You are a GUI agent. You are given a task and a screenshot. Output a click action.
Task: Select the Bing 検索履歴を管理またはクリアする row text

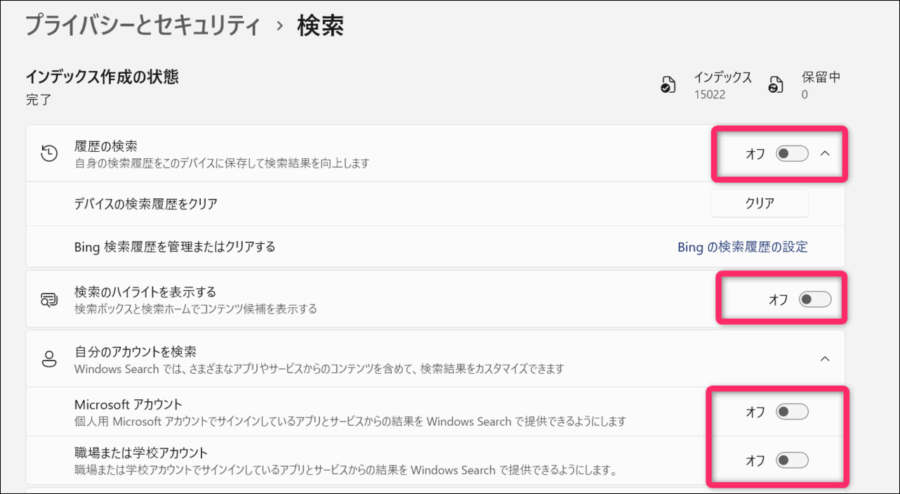[174, 246]
